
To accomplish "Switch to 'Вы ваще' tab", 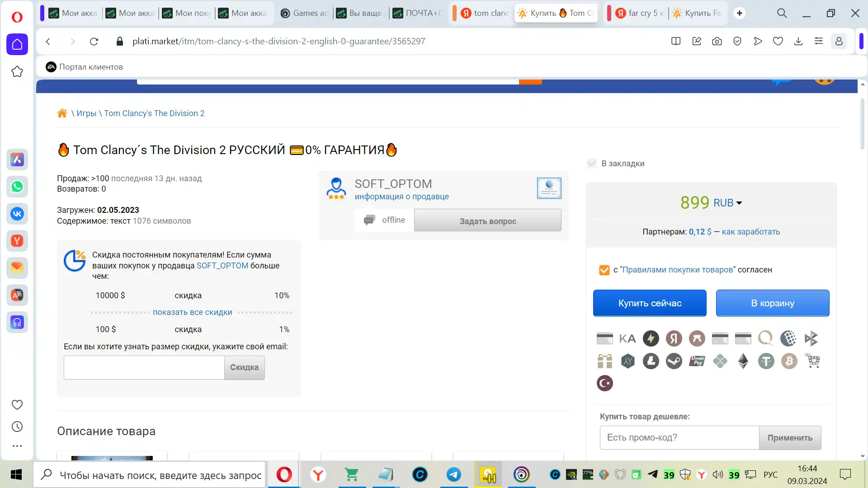I will coord(360,13).
